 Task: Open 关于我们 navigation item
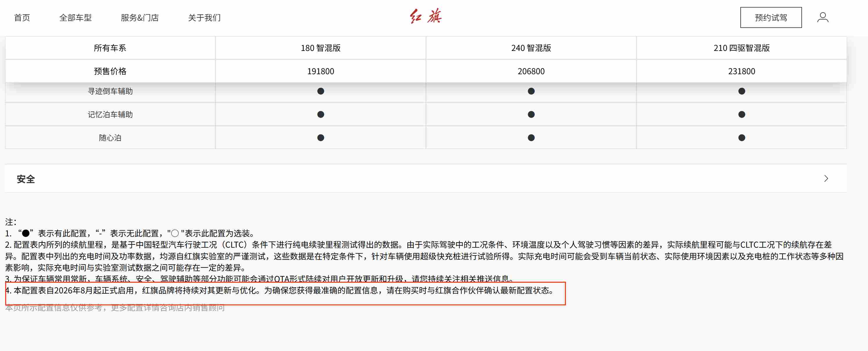point(204,17)
